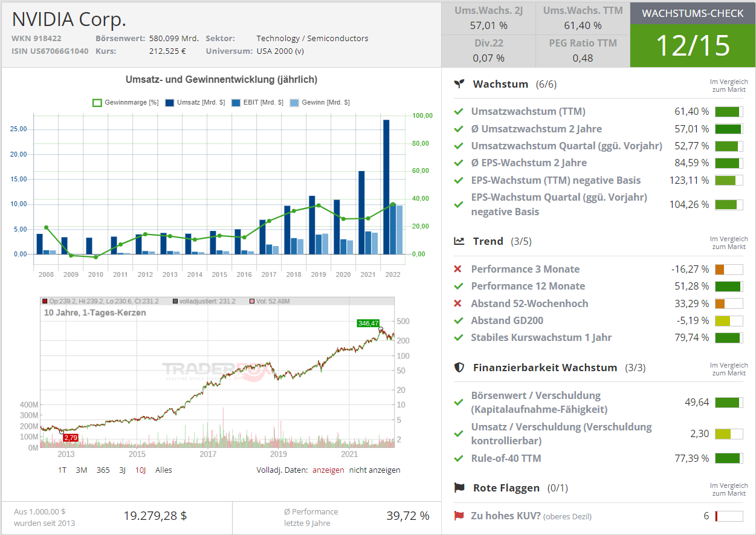
Task: Click the Performance 3 Monate market comparison bar
Action: point(729,269)
